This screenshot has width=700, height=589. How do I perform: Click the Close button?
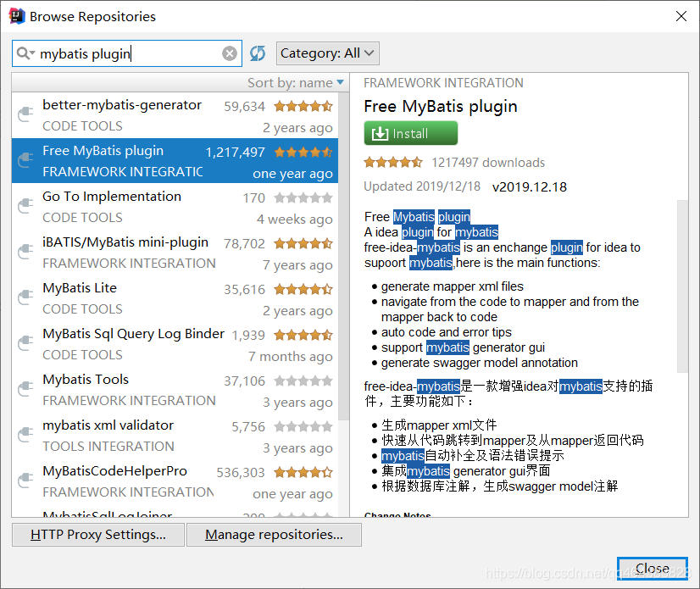653,568
